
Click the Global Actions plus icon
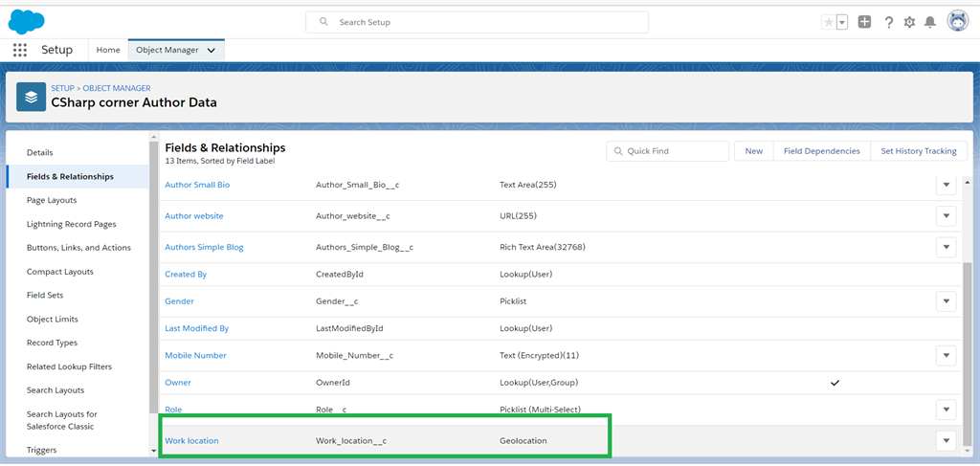864,23
